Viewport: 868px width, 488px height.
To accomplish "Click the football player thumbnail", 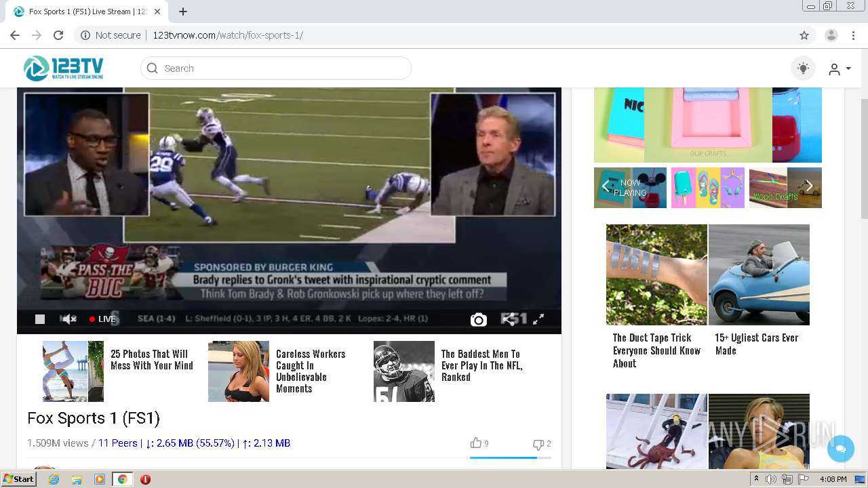I will pyautogui.click(x=404, y=371).
